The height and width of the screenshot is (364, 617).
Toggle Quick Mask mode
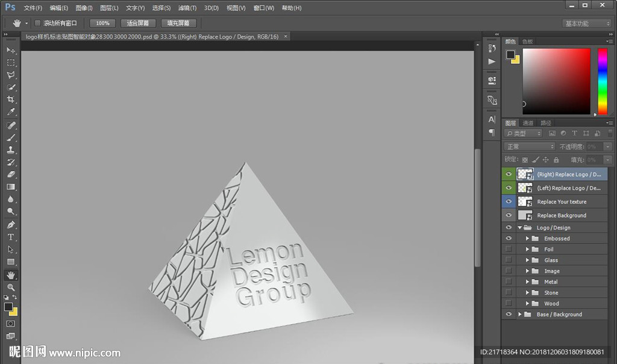(11, 324)
